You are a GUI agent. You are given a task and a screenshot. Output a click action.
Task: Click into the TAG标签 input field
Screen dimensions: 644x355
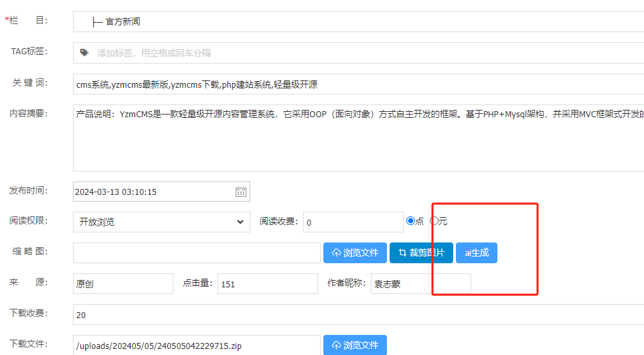click(361, 52)
